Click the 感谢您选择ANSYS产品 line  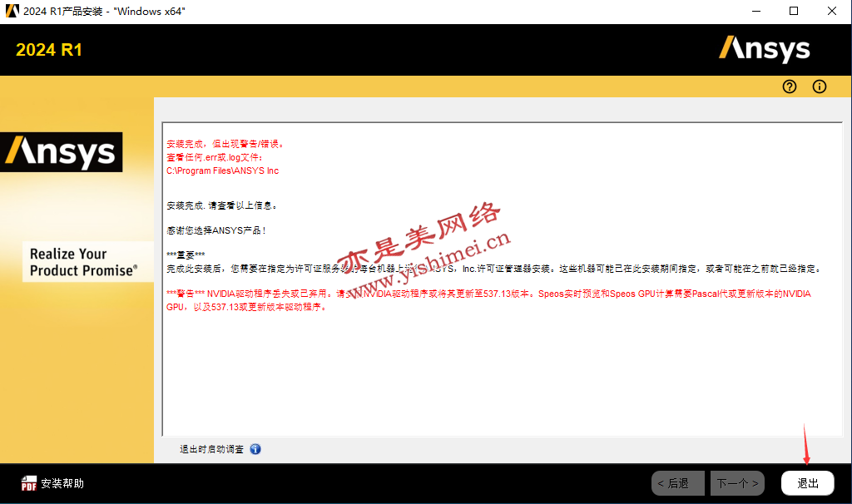[215, 230]
